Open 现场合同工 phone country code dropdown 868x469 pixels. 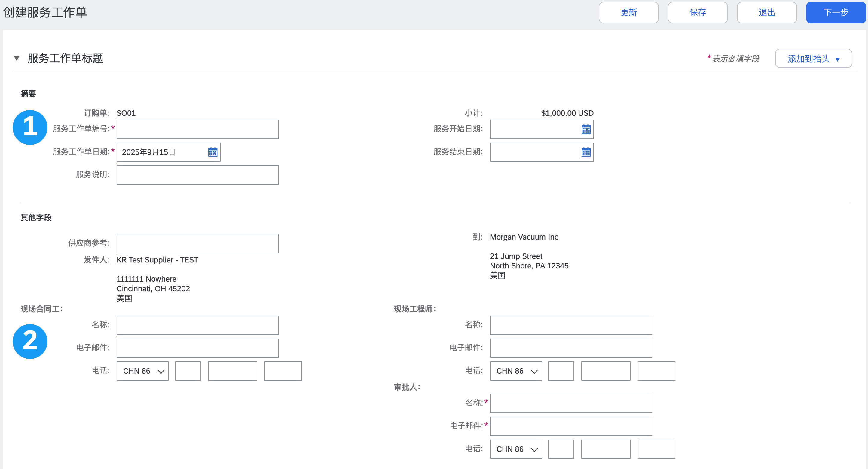pos(142,371)
